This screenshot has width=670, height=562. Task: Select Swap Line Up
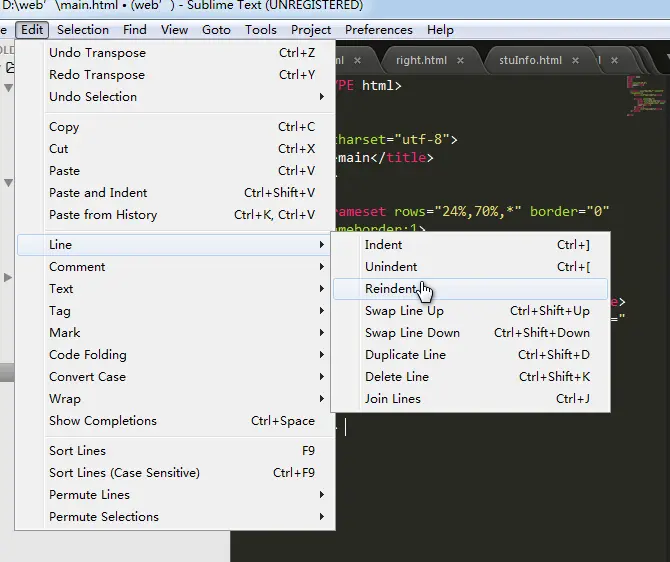(470, 311)
